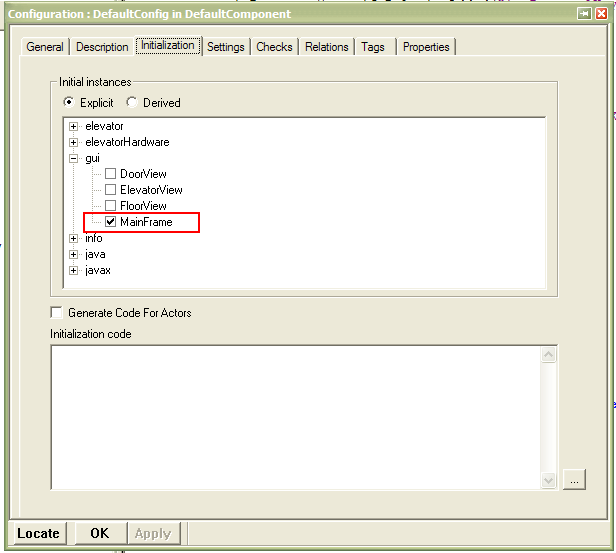Open the Settings tab
Screen dimensions: 616x553
(x=226, y=47)
